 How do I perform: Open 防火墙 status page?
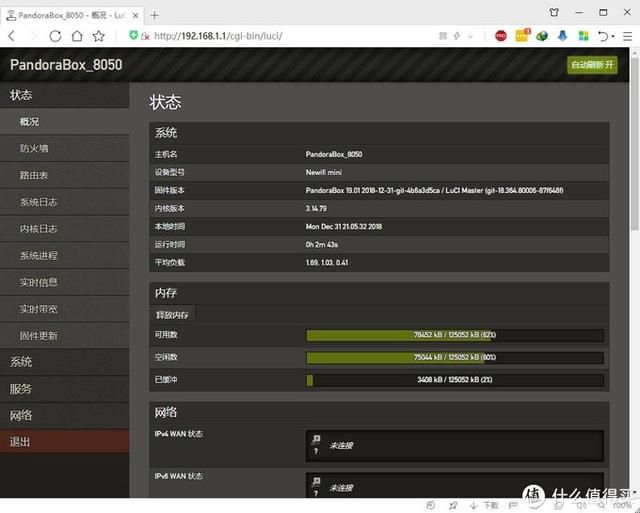(64, 149)
